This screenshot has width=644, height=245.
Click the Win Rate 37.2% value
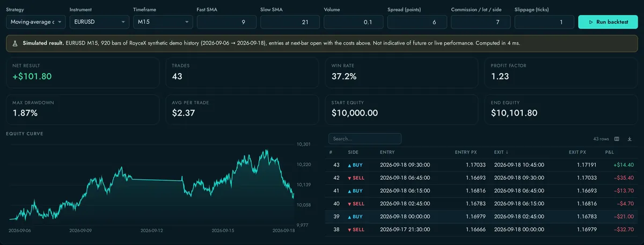[344, 76]
